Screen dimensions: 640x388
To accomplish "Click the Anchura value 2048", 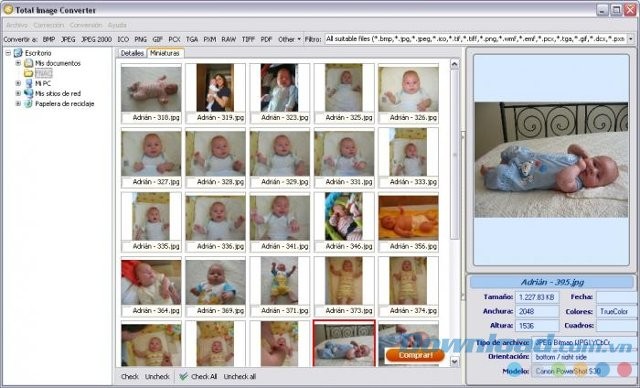I will coord(537,312).
